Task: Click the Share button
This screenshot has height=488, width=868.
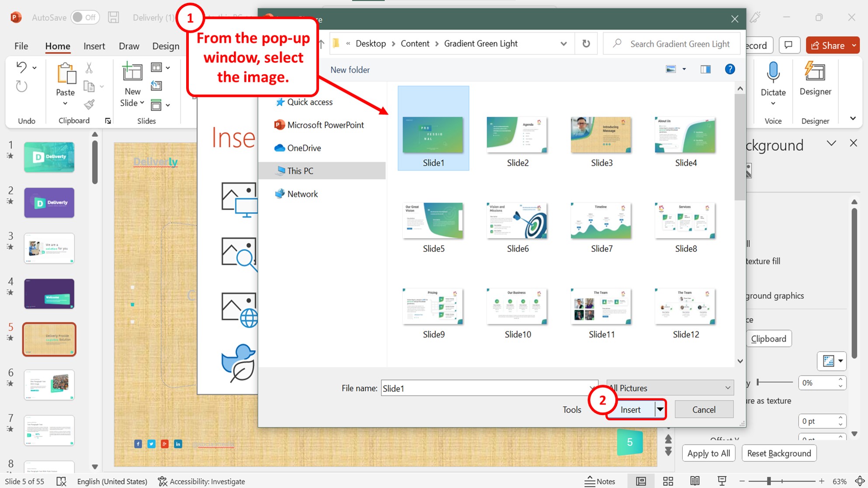Action: click(x=827, y=45)
